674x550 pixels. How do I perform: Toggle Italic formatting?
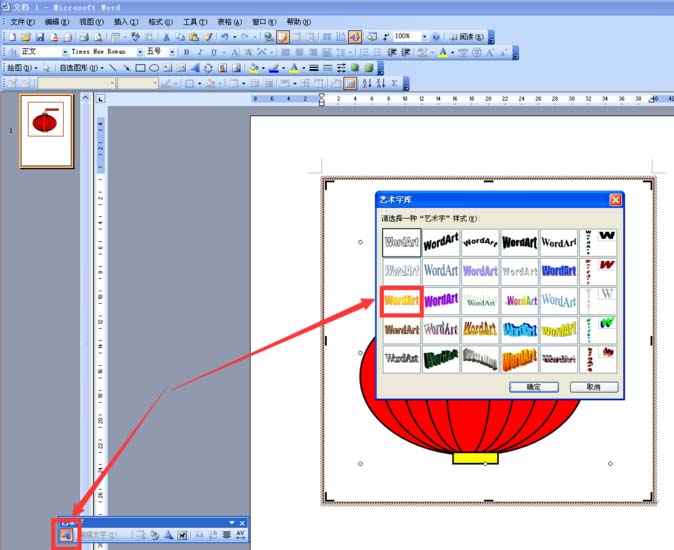(199, 52)
